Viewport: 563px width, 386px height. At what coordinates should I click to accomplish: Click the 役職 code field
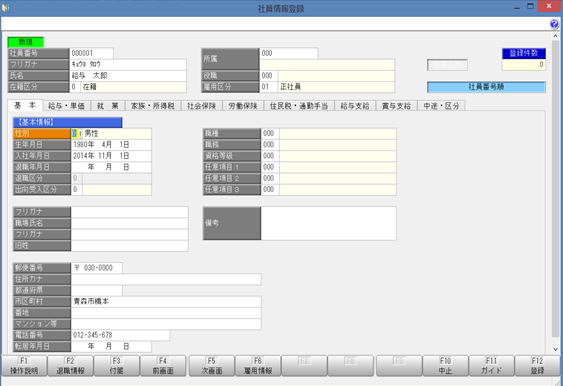coord(269,75)
